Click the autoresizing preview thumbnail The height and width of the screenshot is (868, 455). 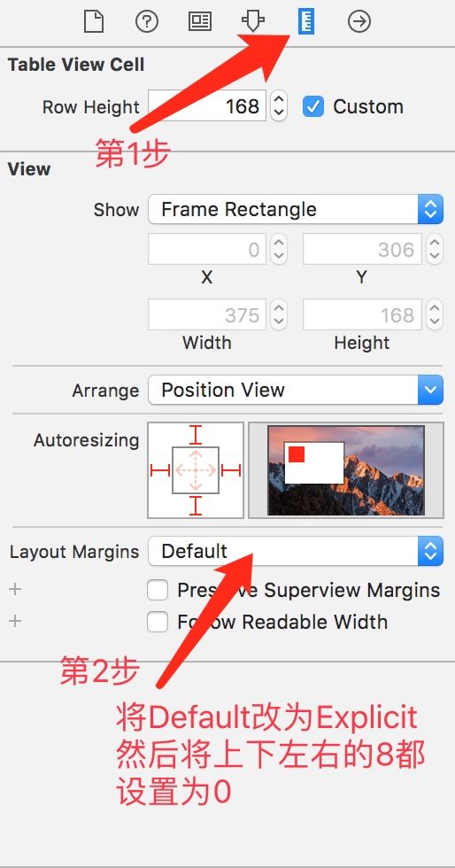[x=346, y=470]
